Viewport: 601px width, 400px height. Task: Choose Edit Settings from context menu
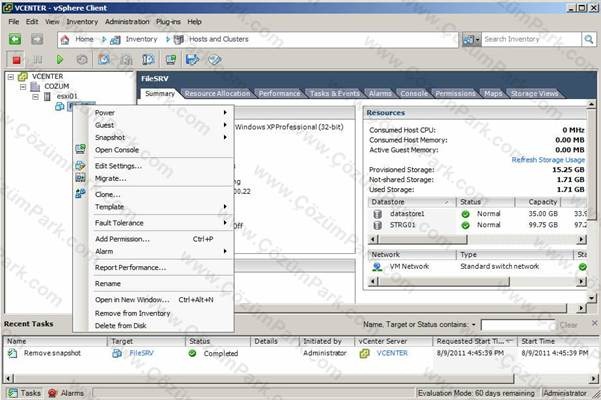click(x=118, y=166)
